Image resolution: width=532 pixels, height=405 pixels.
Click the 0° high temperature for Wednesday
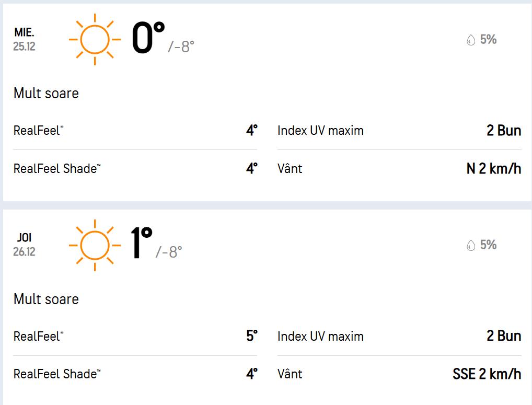point(148,39)
